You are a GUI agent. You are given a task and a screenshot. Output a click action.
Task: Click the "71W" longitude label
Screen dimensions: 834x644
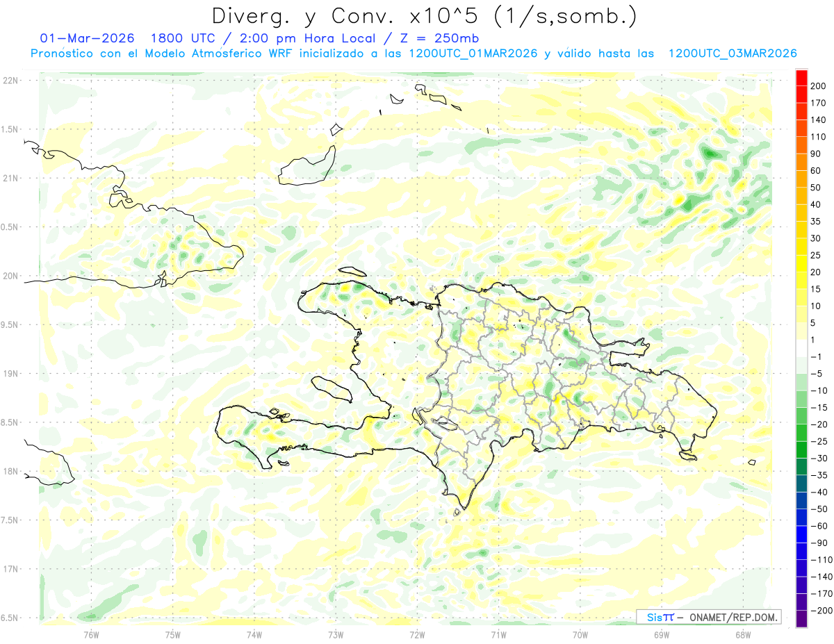tap(498, 634)
